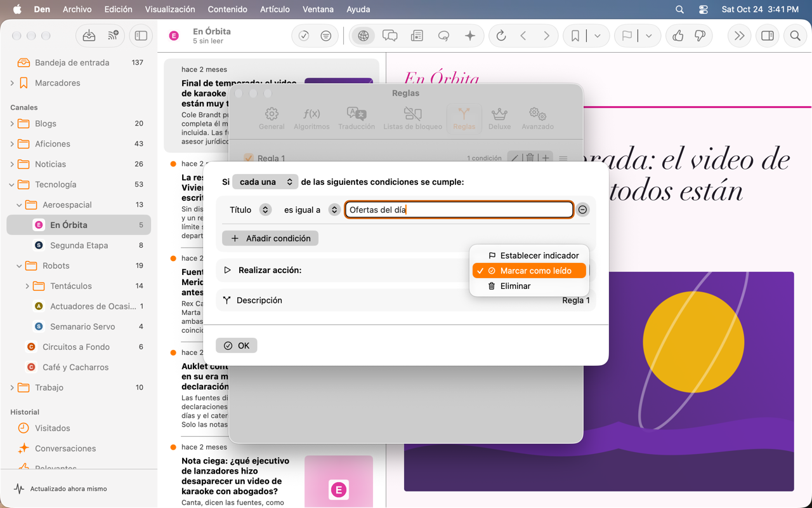
Task: Remove the Título condition with minus button
Action: (x=582, y=210)
